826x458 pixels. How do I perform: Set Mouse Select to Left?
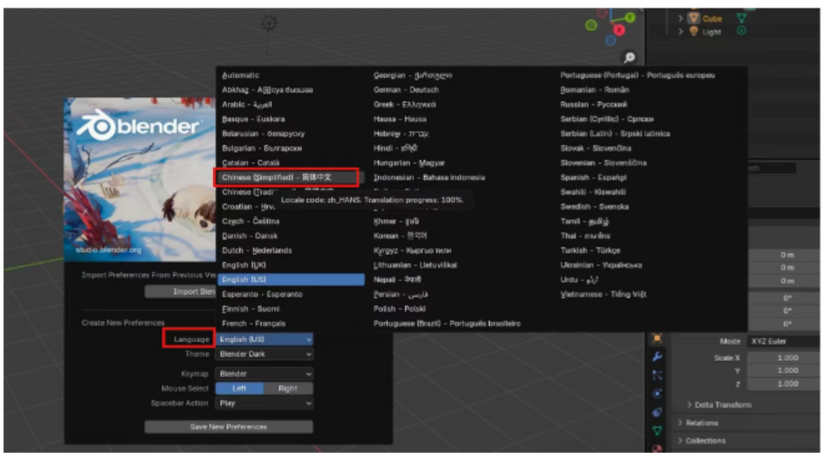tap(240, 389)
